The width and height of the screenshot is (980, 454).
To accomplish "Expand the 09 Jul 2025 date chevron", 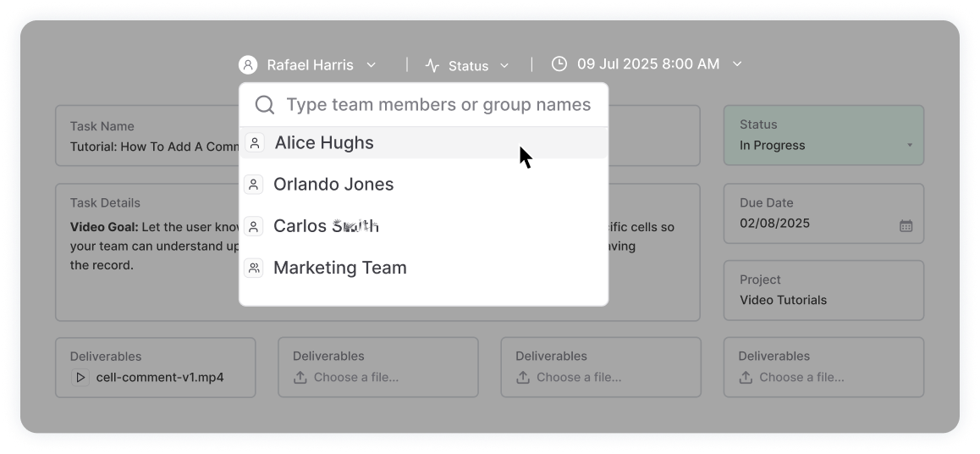I will (x=737, y=64).
